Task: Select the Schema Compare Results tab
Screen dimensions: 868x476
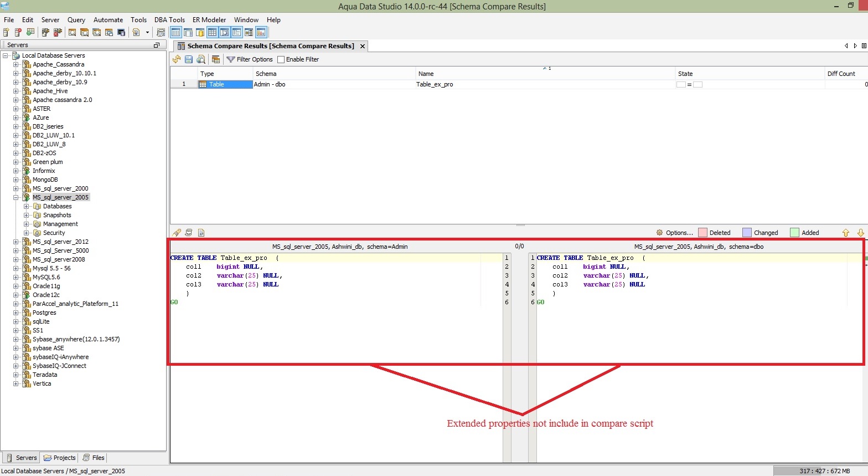Action: (270, 46)
